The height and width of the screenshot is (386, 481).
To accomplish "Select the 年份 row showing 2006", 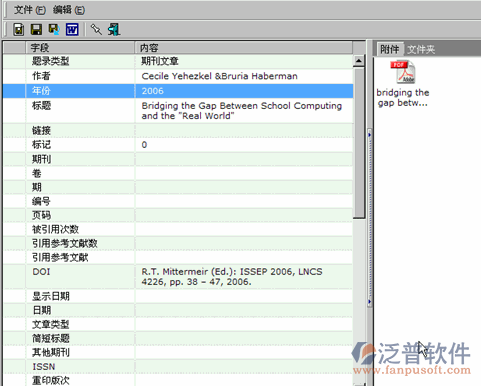I will (x=178, y=91).
